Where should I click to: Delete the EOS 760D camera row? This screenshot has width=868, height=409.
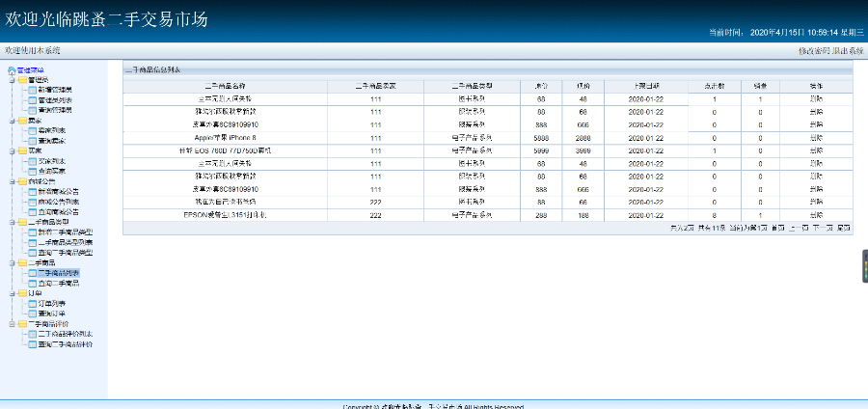pyautogui.click(x=816, y=150)
